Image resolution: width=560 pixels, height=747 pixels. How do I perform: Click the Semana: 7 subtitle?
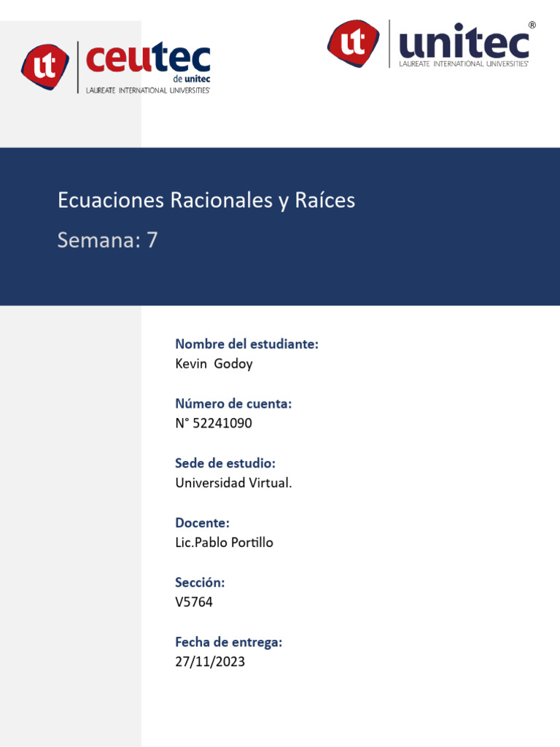[x=107, y=239]
